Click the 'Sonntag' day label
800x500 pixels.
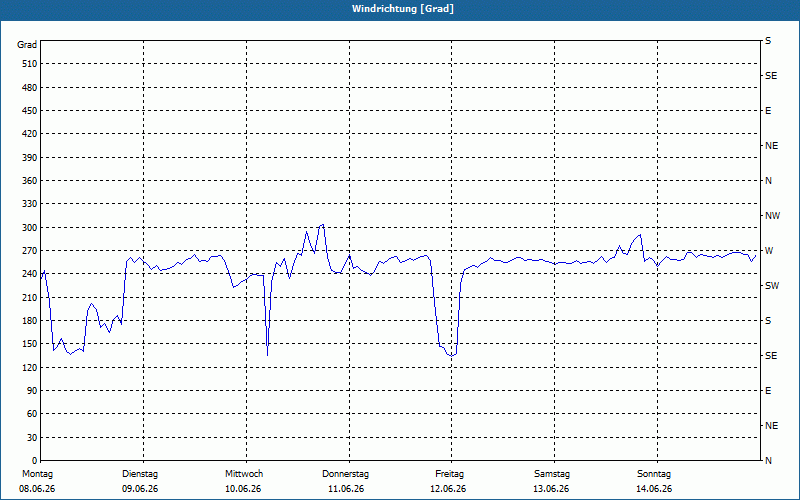click(x=654, y=474)
